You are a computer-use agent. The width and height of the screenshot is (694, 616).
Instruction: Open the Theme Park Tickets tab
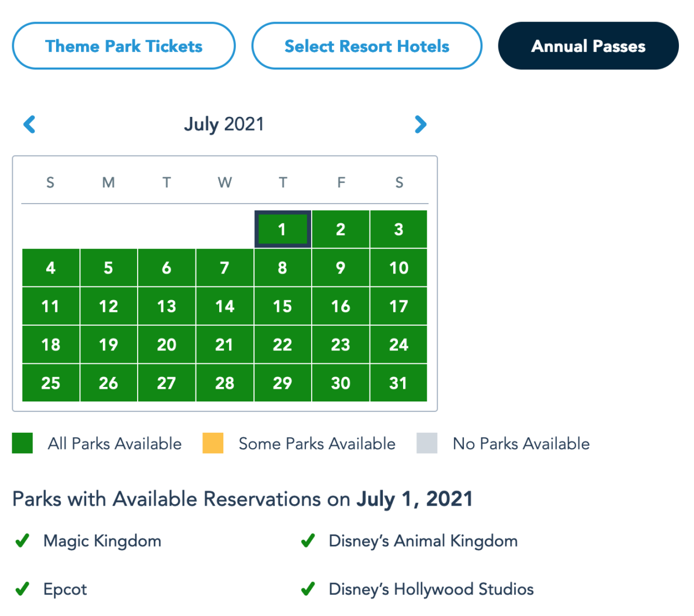pos(124,46)
